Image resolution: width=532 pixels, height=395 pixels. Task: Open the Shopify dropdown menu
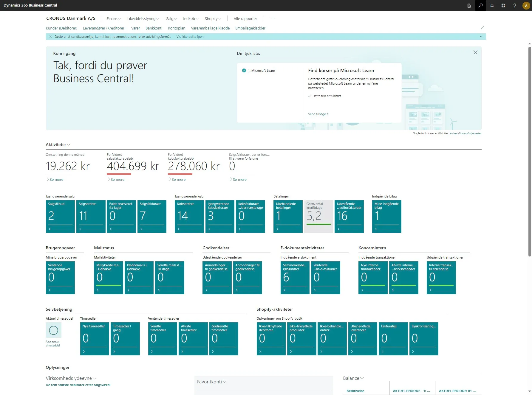pos(213,18)
